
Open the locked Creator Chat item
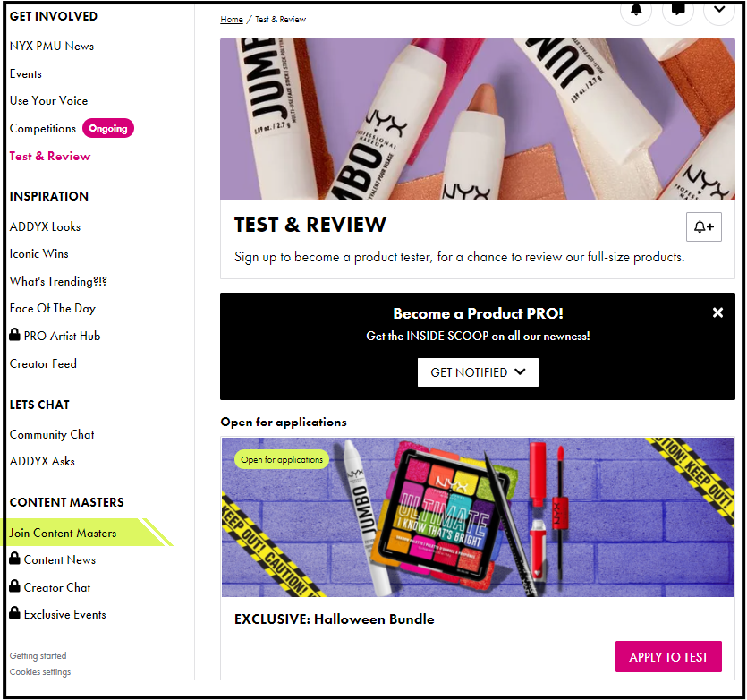[50, 587]
